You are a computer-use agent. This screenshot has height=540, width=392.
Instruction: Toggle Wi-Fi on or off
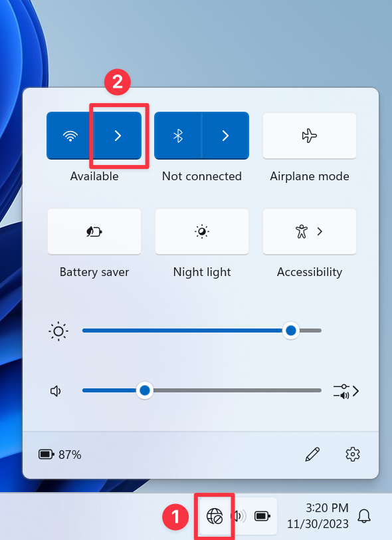[70, 136]
